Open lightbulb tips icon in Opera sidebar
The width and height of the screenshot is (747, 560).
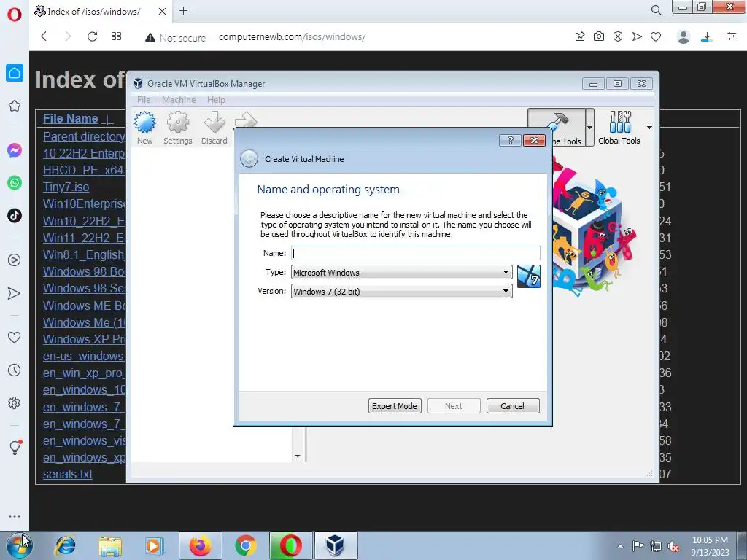(15, 447)
